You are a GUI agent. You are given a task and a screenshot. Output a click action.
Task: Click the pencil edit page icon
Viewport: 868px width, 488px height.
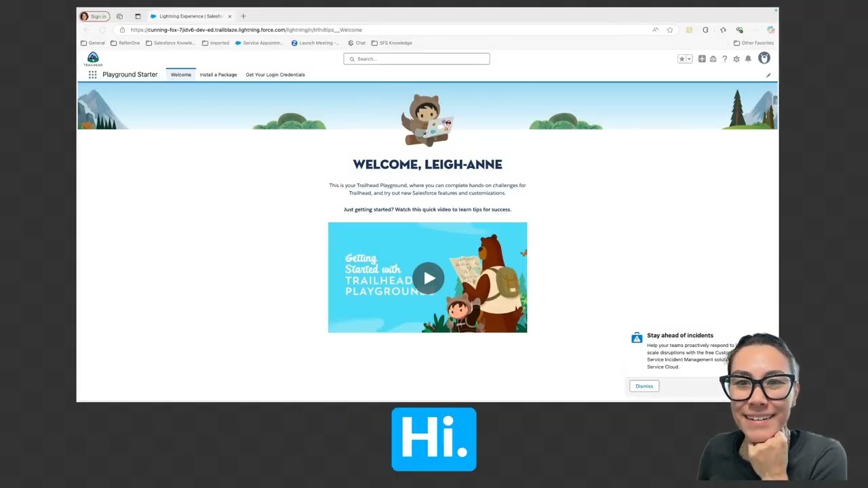point(768,75)
